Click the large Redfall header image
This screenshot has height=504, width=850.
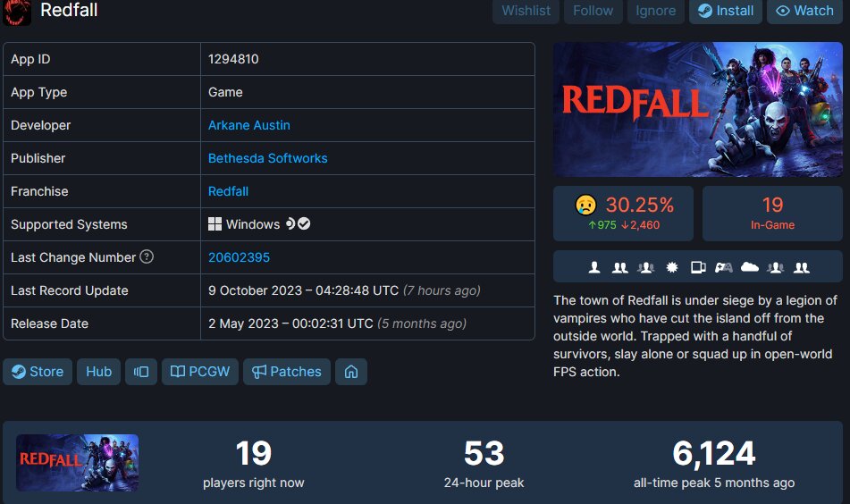698,110
